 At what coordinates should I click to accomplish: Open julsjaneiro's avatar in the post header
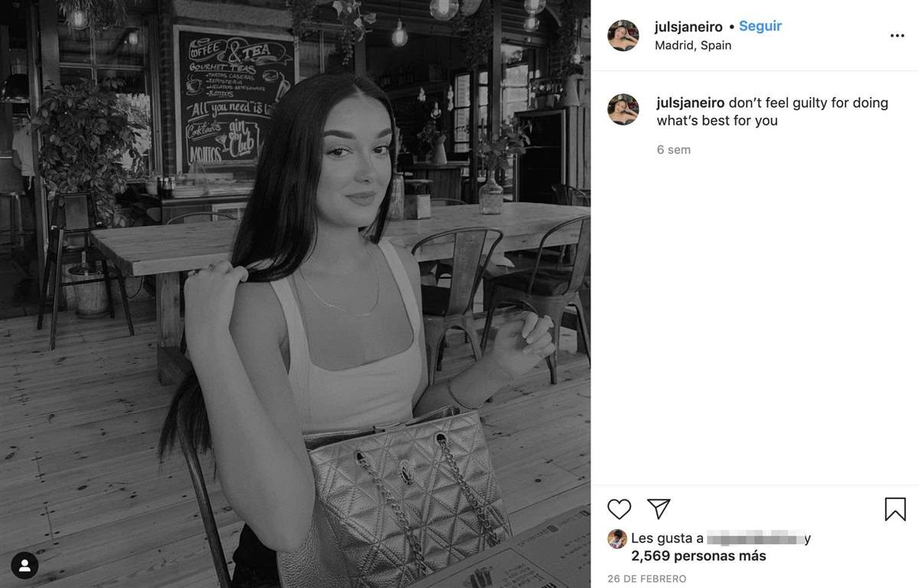tap(623, 35)
